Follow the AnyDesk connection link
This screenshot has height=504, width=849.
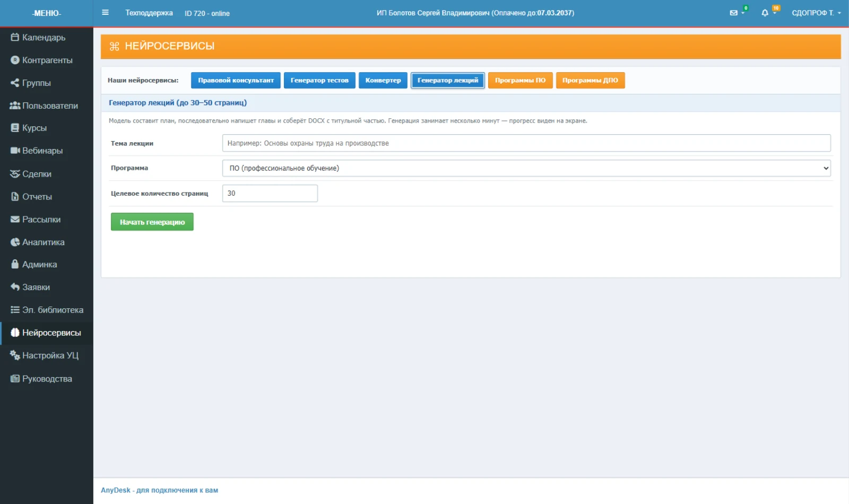tap(159, 490)
